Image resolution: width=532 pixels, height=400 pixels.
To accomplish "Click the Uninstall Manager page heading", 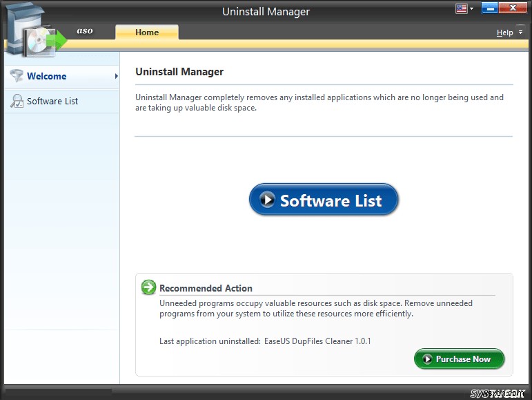I will [179, 72].
